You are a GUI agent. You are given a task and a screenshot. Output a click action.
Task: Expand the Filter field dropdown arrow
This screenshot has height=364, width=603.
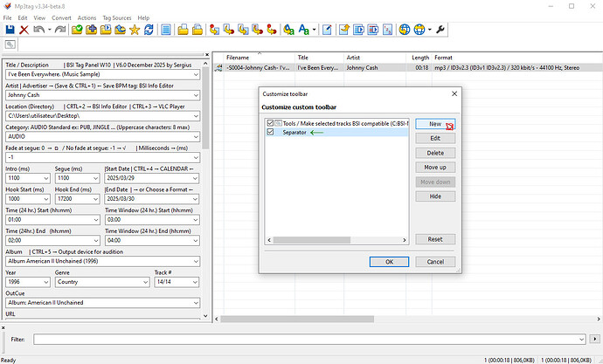click(581, 340)
